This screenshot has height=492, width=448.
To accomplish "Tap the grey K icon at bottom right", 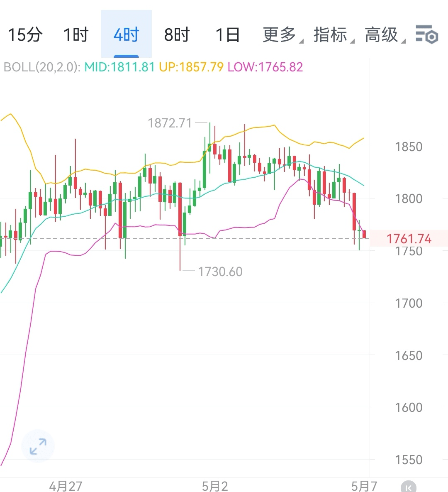I will coord(409,486).
